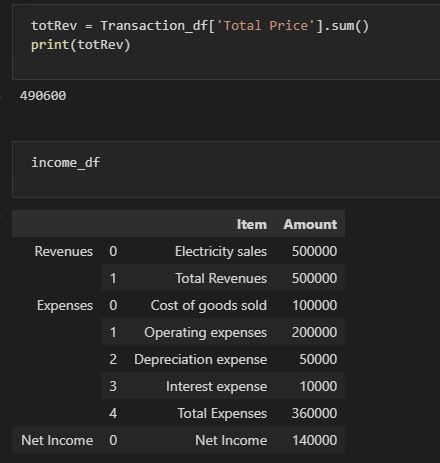Click the Depreciation expense cell
Image resolution: width=440 pixels, height=463 pixels.
[x=201, y=359]
